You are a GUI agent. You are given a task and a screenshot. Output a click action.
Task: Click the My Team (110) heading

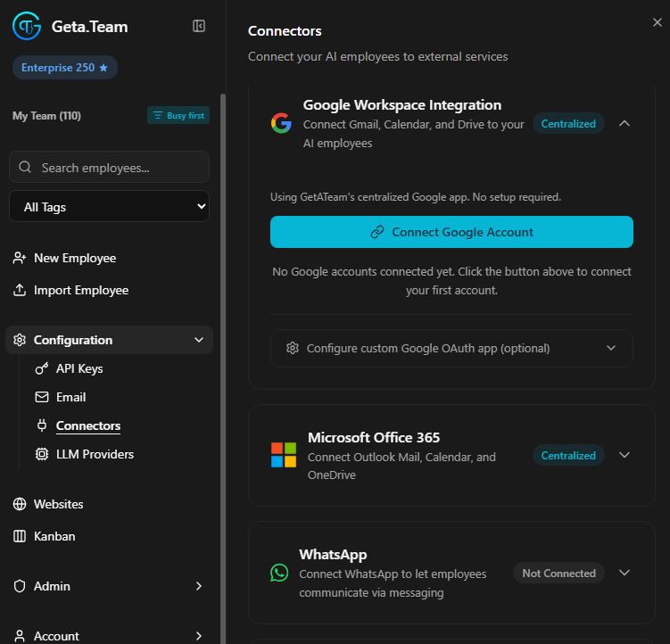click(x=46, y=116)
